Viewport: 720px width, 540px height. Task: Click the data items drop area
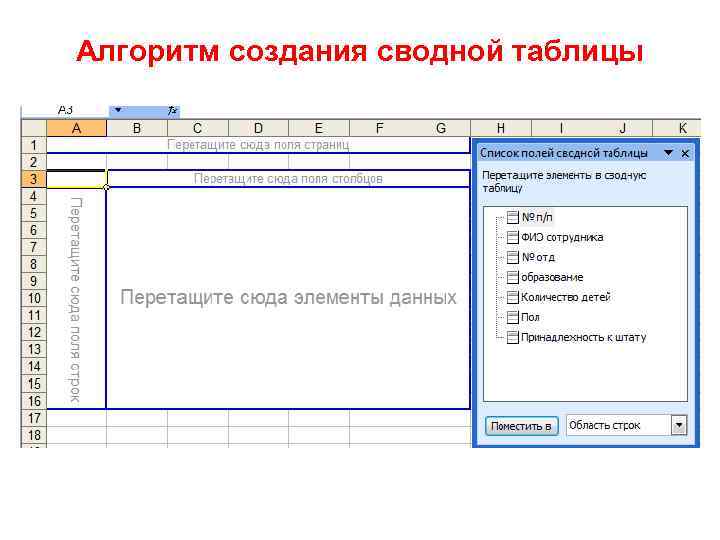(288, 298)
